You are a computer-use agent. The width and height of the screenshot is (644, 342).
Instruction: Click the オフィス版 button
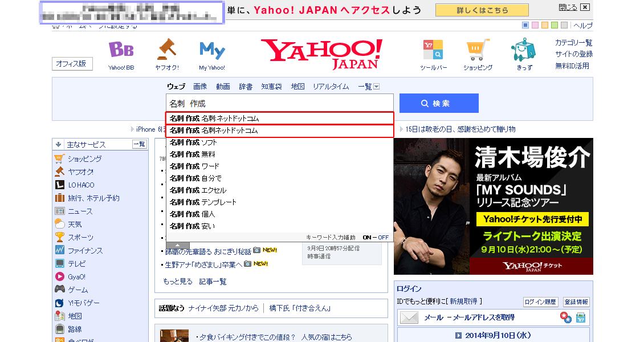(x=72, y=64)
